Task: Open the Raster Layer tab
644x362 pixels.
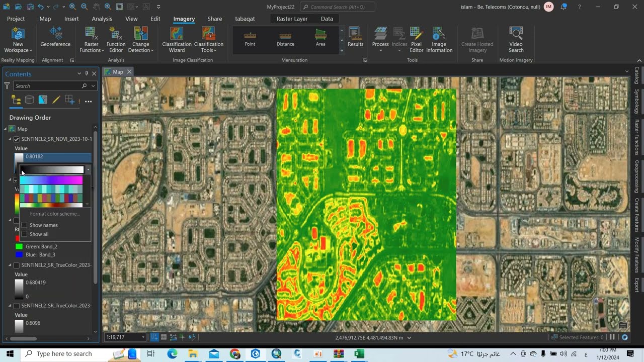Action: (x=292, y=19)
